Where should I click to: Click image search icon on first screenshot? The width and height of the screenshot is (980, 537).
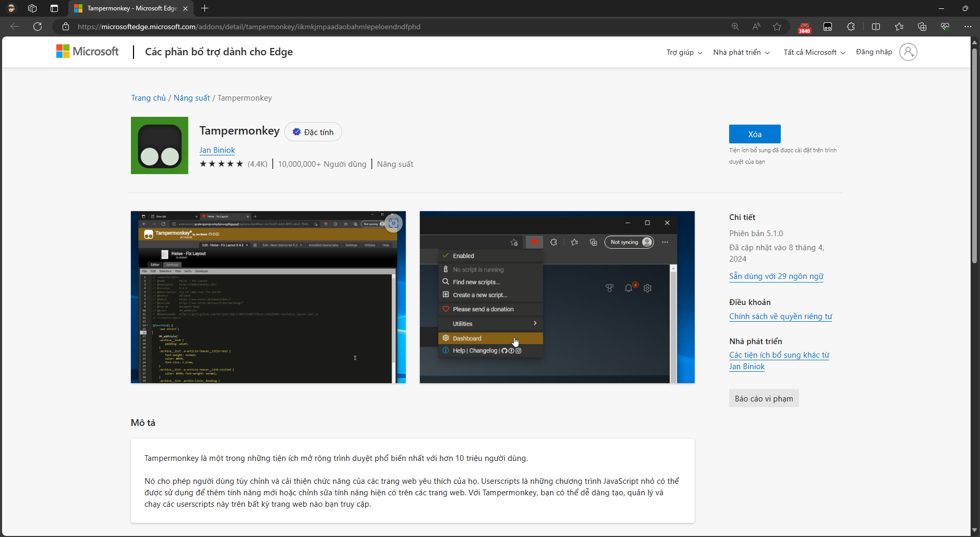[x=393, y=223]
